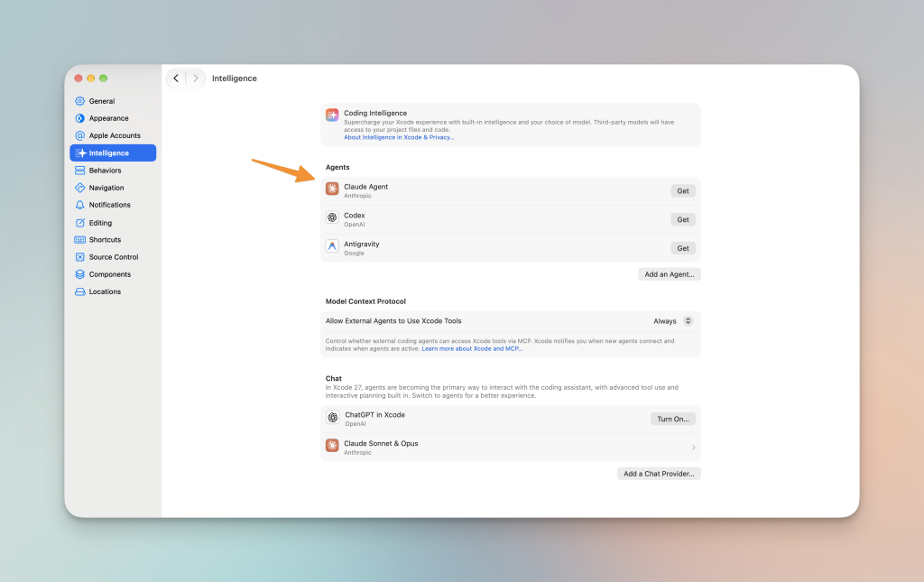Click the green full-screen window button
The height and width of the screenshot is (582, 924).
[104, 79]
